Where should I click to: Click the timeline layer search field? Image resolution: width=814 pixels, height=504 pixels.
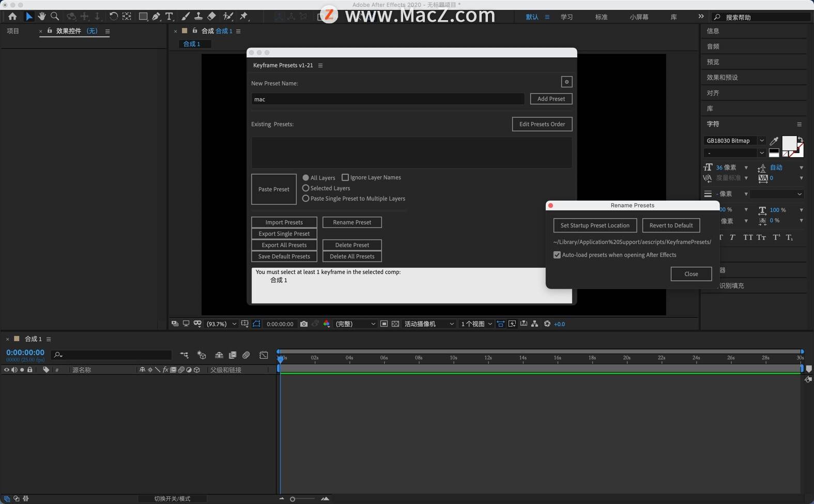point(112,355)
